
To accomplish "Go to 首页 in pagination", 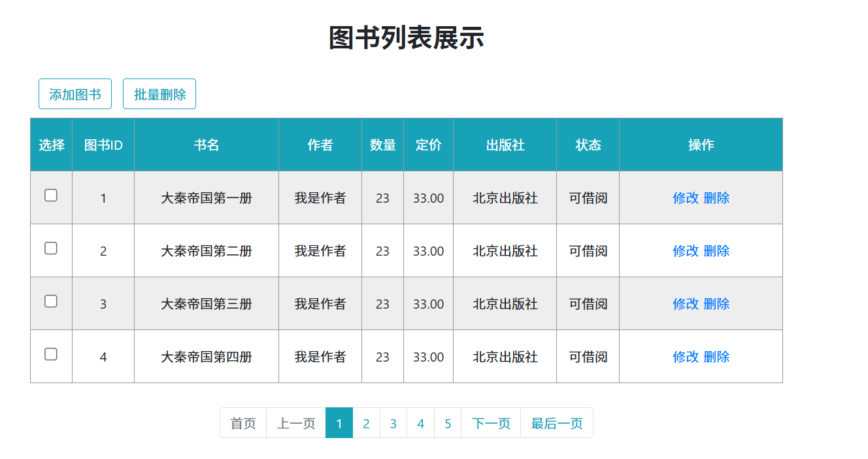I will coord(243,423).
